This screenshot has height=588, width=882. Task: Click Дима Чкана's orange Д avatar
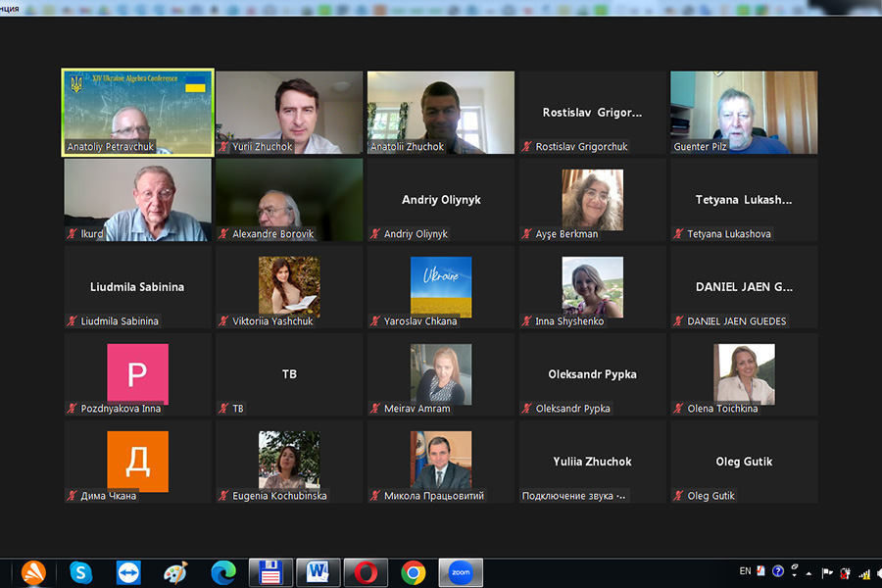coord(138,462)
